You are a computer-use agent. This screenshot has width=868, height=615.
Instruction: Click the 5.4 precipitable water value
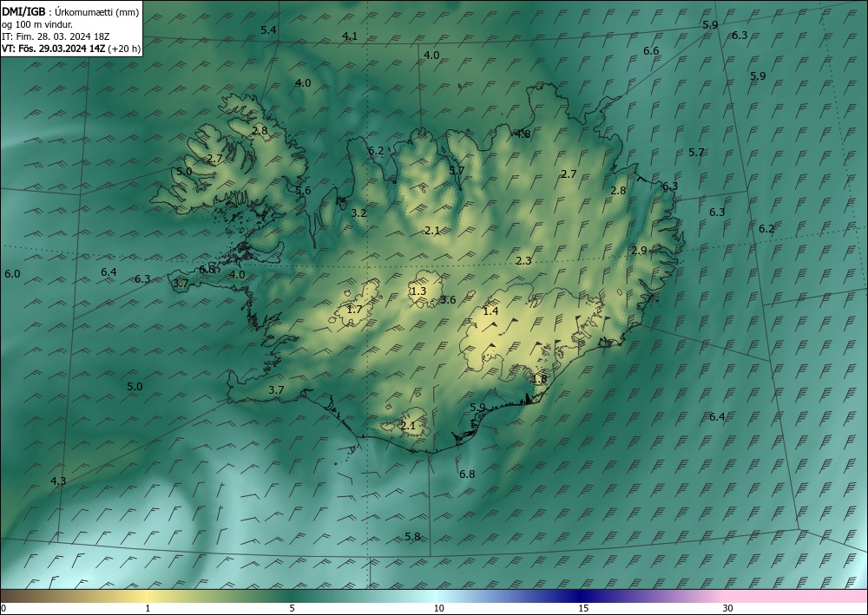point(268,29)
